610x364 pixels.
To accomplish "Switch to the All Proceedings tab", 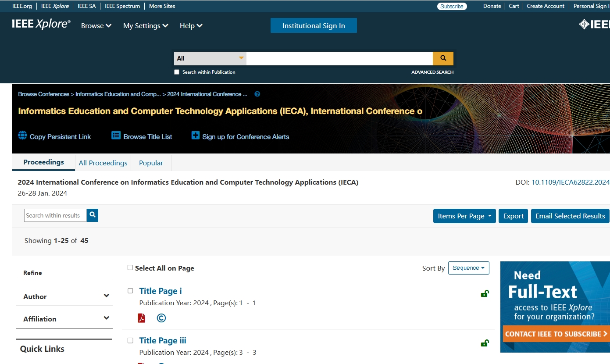I will click(x=103, y=163).
